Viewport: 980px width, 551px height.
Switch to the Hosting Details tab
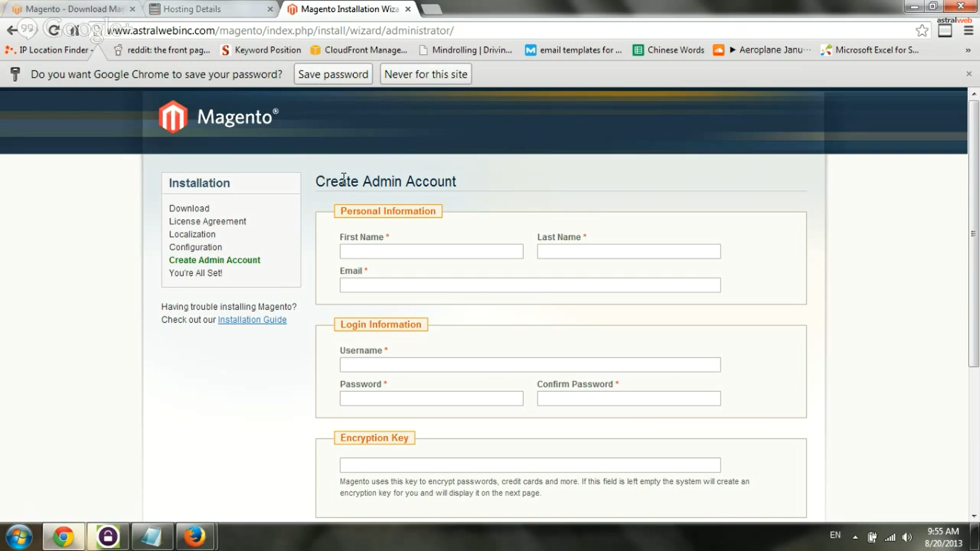[209, 9]
